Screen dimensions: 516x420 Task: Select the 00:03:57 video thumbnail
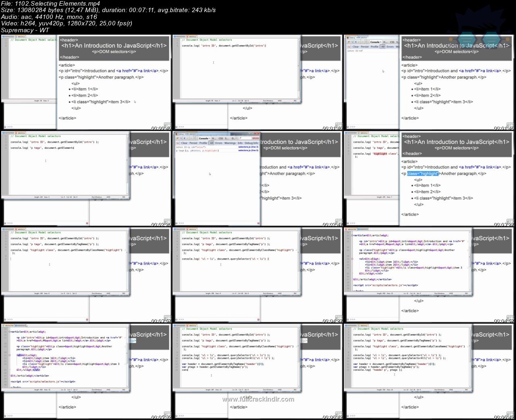[86, 275]
